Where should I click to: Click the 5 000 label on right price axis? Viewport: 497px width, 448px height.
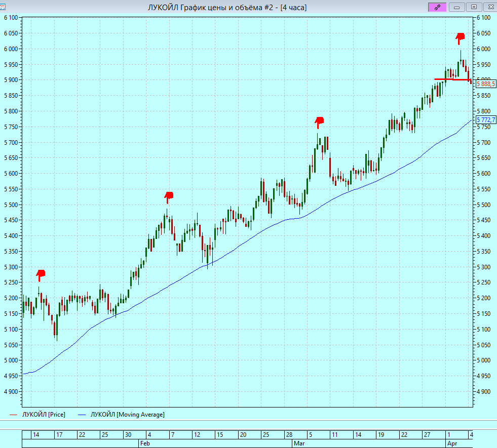coord(483,360)
